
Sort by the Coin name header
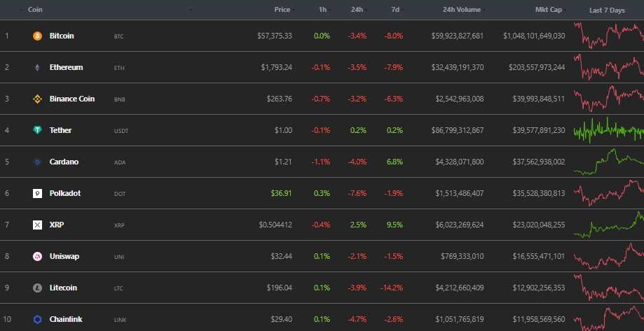35,10
